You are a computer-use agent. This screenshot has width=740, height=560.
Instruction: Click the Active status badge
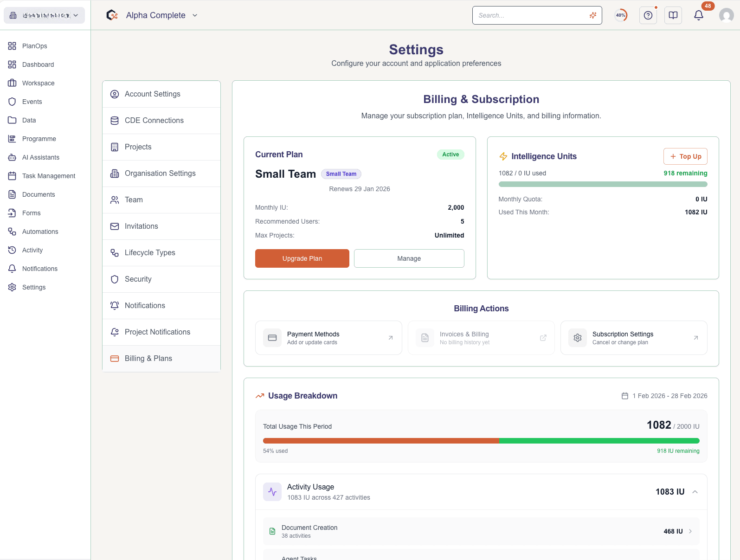[450, 154]
